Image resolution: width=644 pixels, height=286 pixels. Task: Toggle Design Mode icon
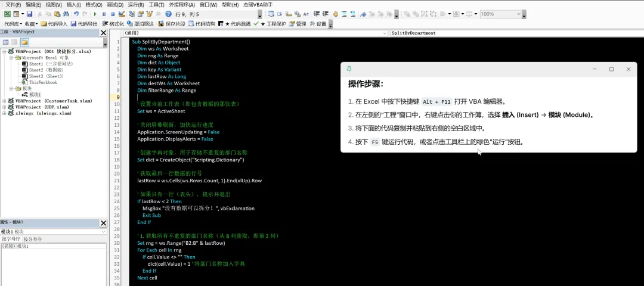122,14
